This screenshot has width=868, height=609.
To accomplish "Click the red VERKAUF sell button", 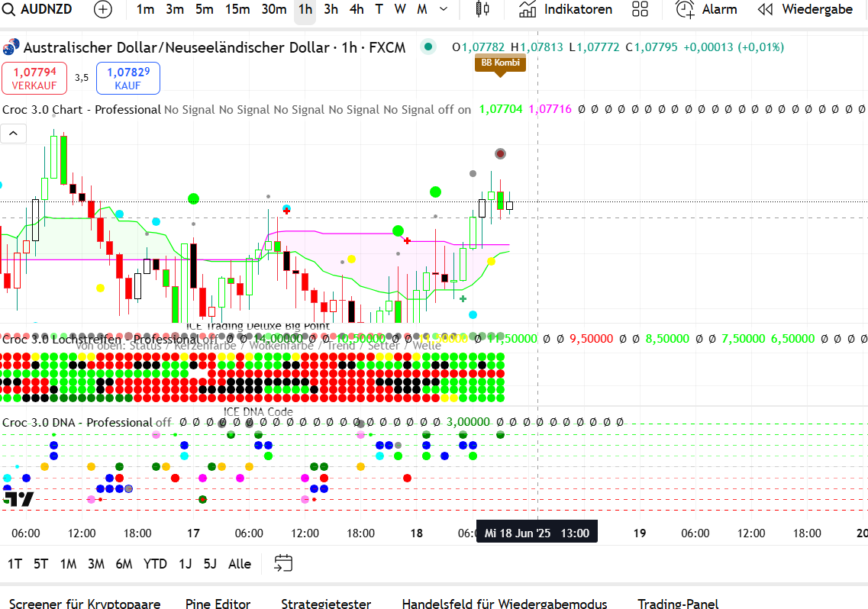I will [x=35, y=78].
